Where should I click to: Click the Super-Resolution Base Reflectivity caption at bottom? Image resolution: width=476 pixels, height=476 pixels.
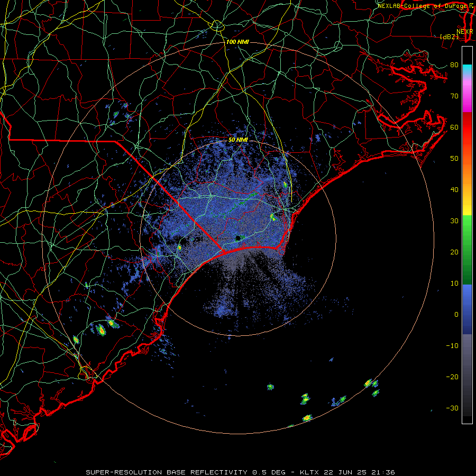pyautogui.click(x=240, y=472)
